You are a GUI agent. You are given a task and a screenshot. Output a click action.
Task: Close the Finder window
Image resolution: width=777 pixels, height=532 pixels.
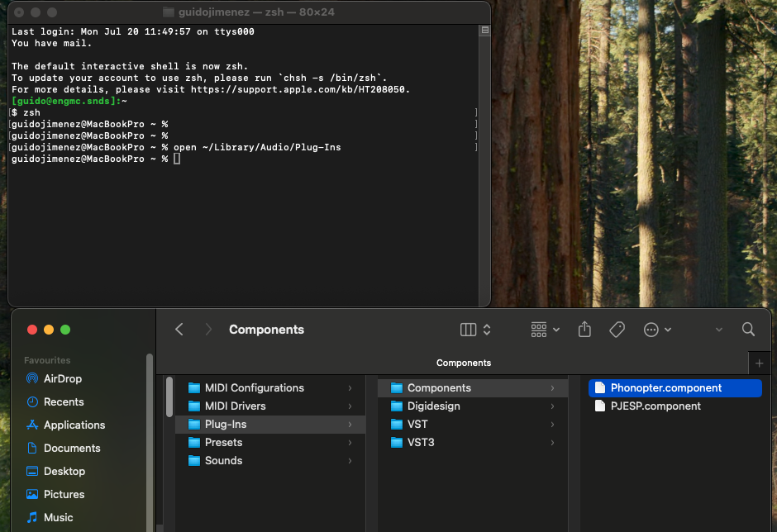[x=32, y=330]
